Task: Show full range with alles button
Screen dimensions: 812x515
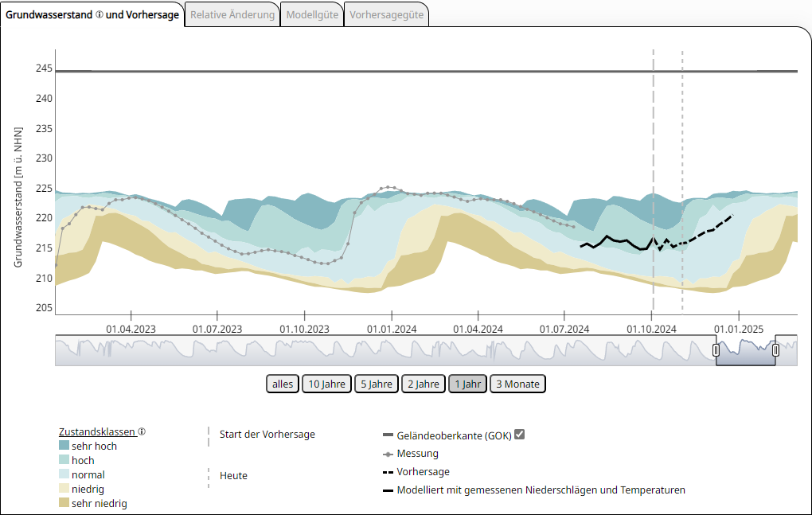Action: pos(282,384)
